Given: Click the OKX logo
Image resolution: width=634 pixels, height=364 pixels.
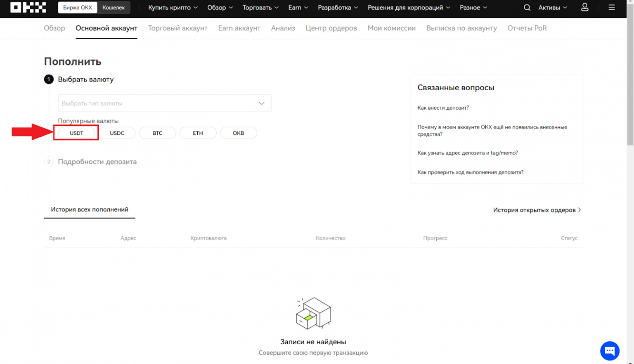Looking at the screenshot, I should (x=28, y=7).
